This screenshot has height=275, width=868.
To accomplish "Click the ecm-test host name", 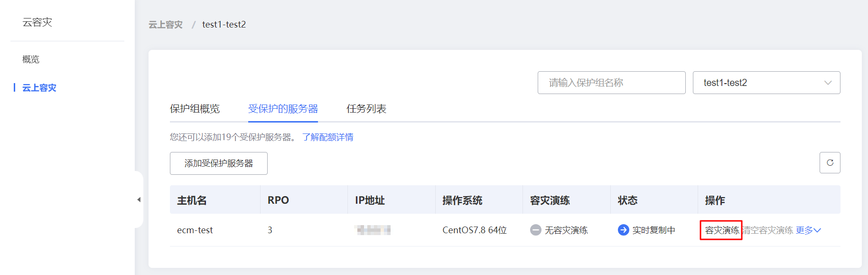I will pos(195,230).
